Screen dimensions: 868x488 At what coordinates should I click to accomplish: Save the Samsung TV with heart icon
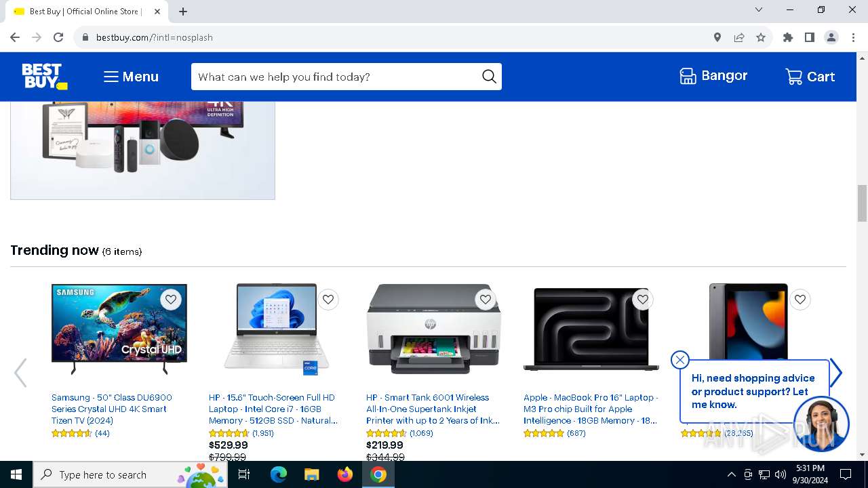coord(171,299)
